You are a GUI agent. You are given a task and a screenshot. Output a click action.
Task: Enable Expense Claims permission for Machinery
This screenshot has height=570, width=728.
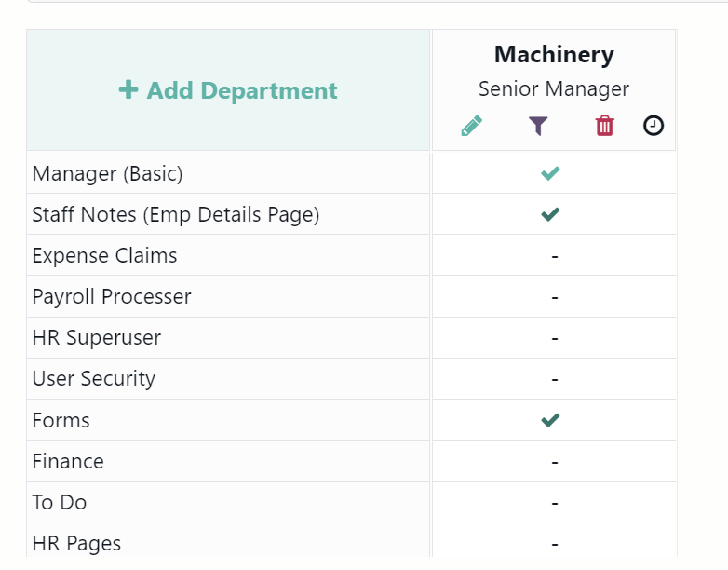(x=554, y=256)
